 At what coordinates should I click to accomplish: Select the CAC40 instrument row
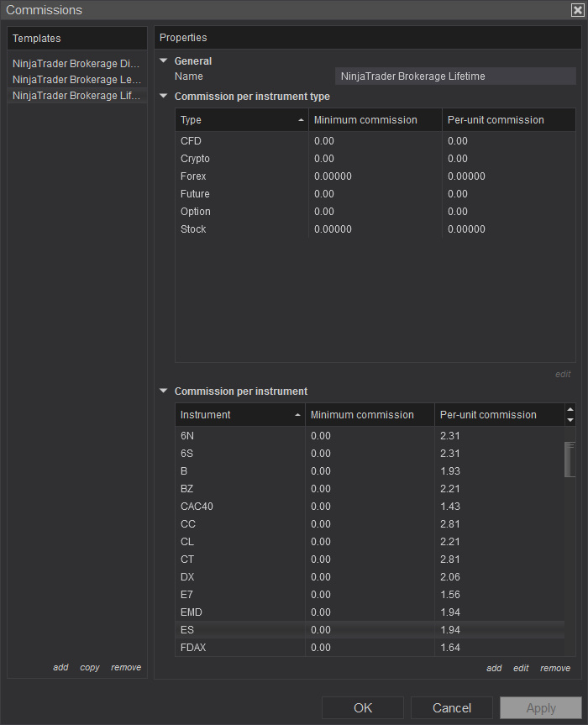coord(370,507)
